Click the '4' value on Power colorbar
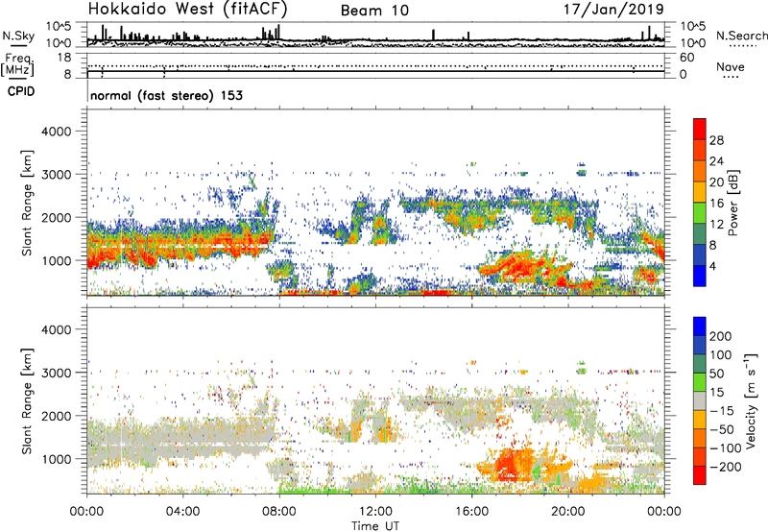This screenshot has height=532, width=768. (713, 266)
